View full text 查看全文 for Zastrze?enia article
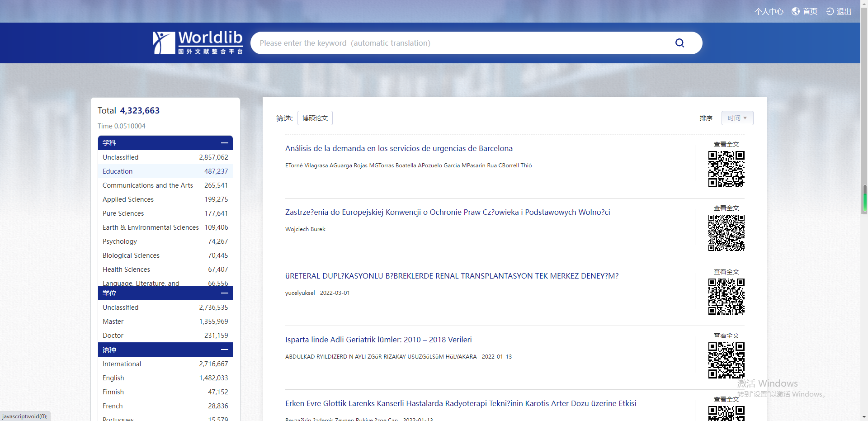Image resolution: width=868 pixels, height=421 pixels. pyautogui.click(x=726, y=208)
